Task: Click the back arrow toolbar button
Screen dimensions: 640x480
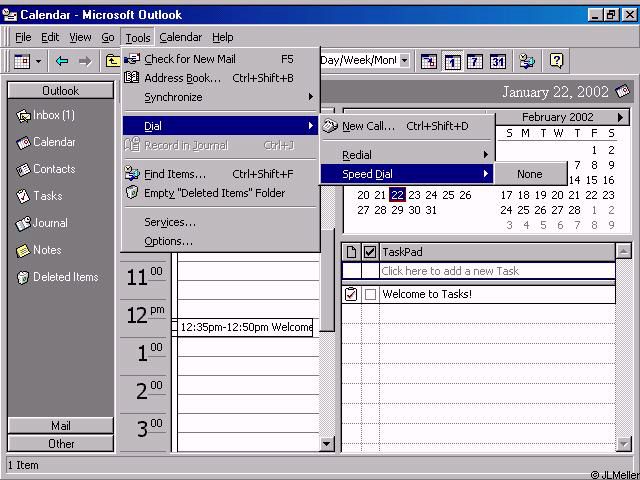Action: click(x=62, y=61)
